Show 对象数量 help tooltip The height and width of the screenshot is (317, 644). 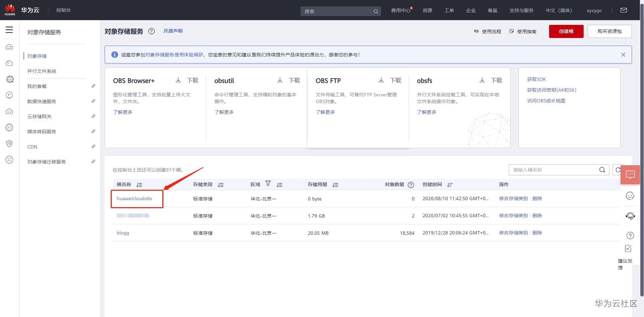click(411, 185)
